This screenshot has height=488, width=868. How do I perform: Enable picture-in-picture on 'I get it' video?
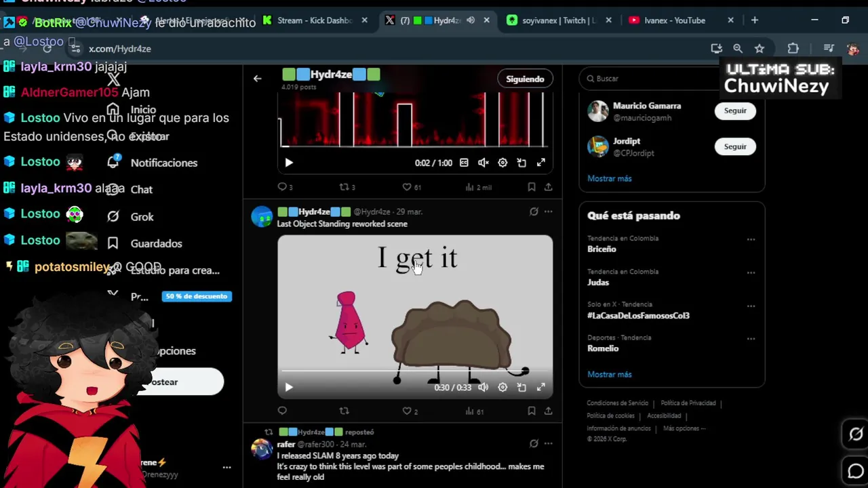521,387
